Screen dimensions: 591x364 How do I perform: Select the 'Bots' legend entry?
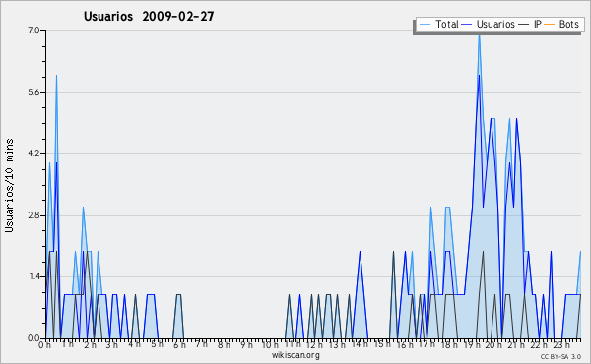(x=568, y=24)
